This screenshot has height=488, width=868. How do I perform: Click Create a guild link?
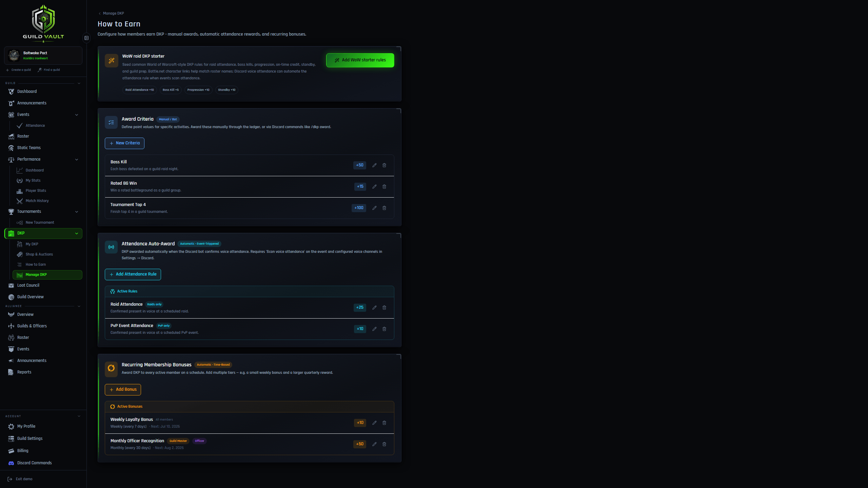[x=18, y=70]
